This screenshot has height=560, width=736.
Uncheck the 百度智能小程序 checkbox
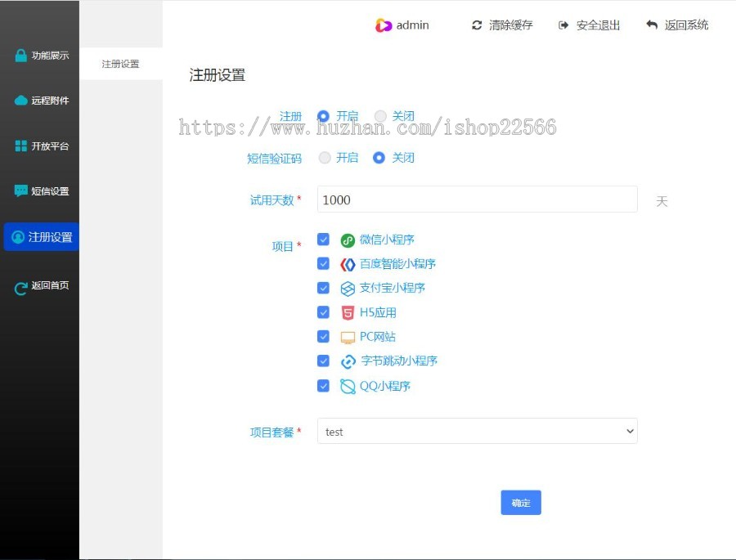point(323,263)
